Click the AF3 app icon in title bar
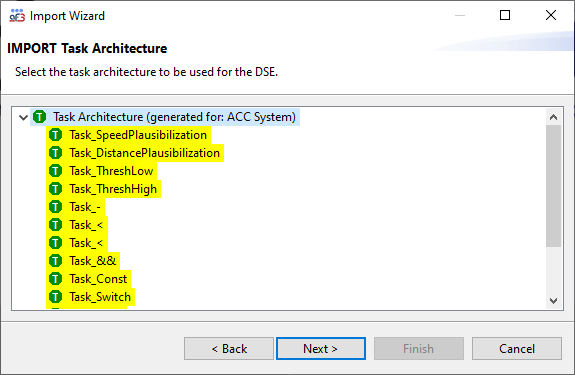Screen dimensions: 575x375 17,15
